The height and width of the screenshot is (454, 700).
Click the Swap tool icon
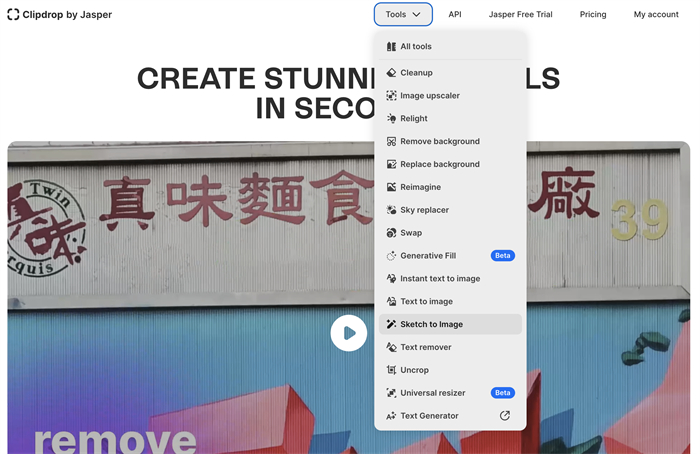392,233
